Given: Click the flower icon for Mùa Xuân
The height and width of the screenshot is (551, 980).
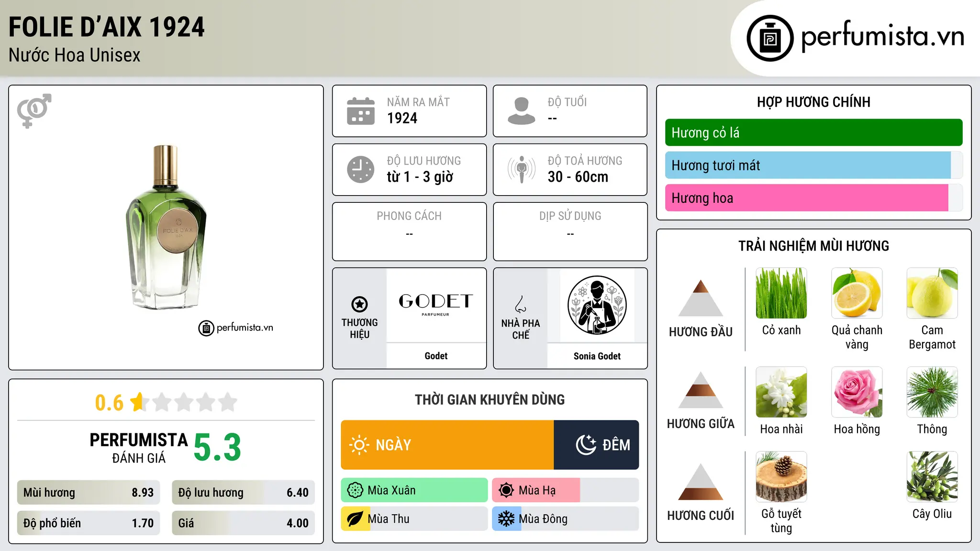Looking at the screenshot, I should (x=355, y=490).
